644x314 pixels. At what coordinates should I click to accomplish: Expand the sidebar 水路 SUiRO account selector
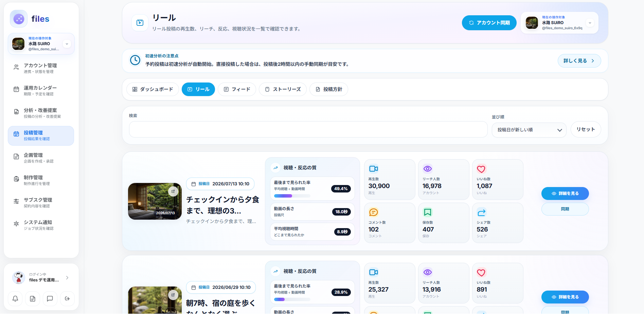pyautogui.click(x=67, y=44)
